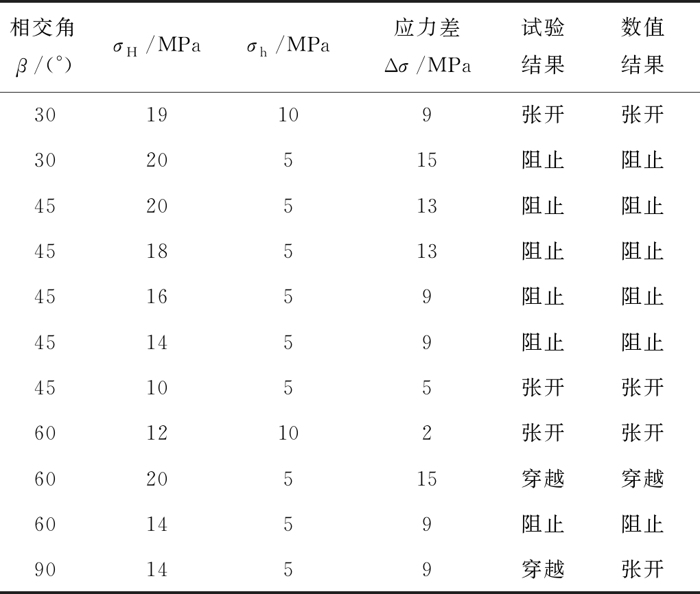Select the σH value 18
Image resolution: width=700 pixels, height=594 pixels.
(x=157, y=251)
